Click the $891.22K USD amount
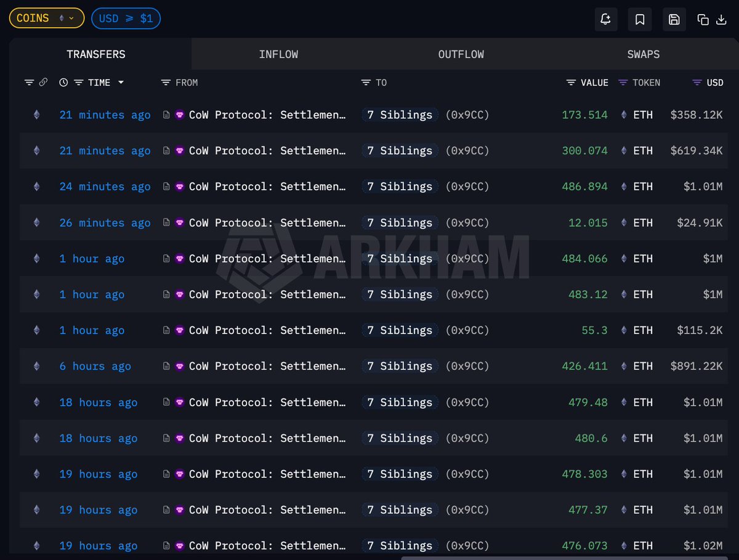Image resolution: width=739 pixels, height=560 pixels. (697, 366)
